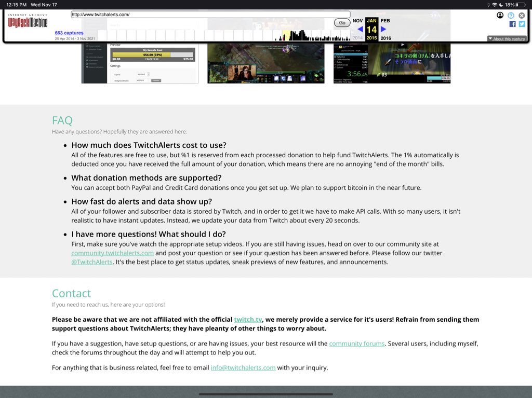
Task: Click the Go button
Action: 342,23
